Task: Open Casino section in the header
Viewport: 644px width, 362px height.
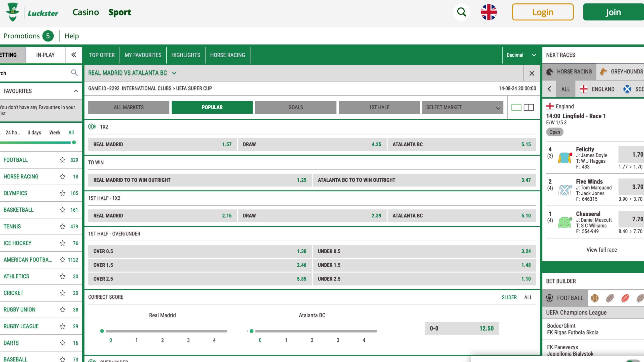Action: [x=86, y=12]
